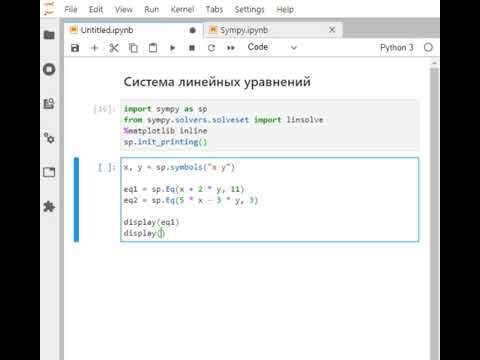Screen dimensions: 480x360
Task: Click the Python 3 kernel name
Action: [x=397, y=48]
